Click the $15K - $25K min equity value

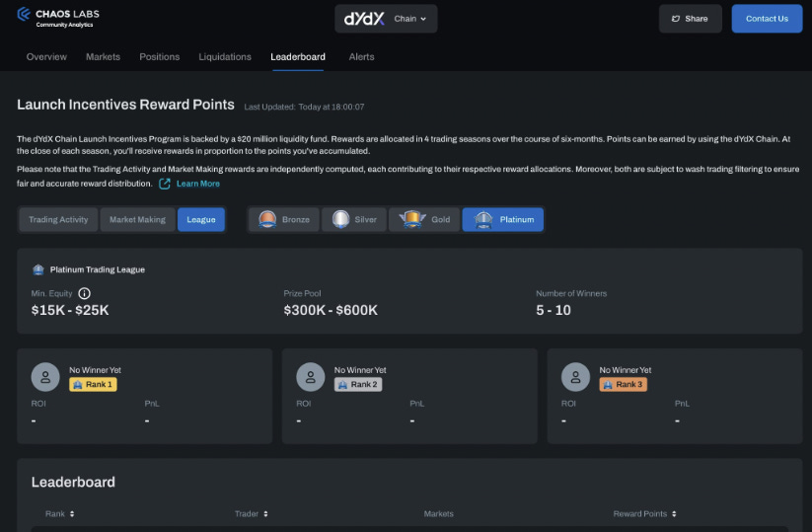click(70, 310)
